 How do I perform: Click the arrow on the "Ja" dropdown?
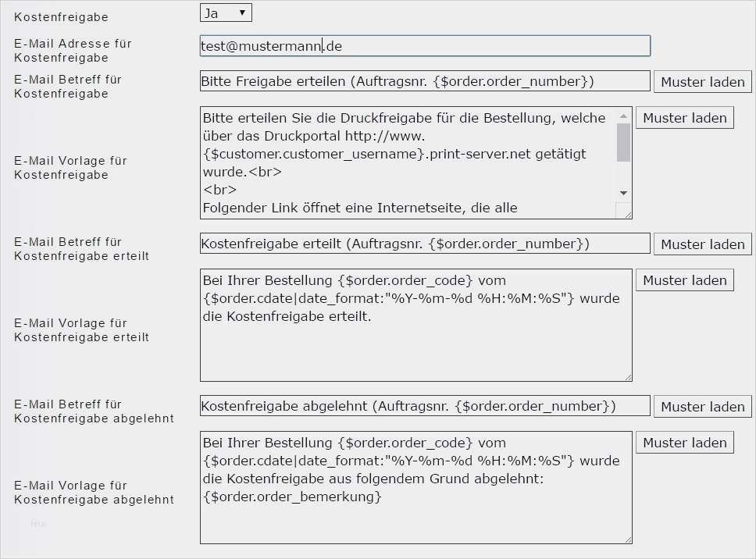click(244, 12)
